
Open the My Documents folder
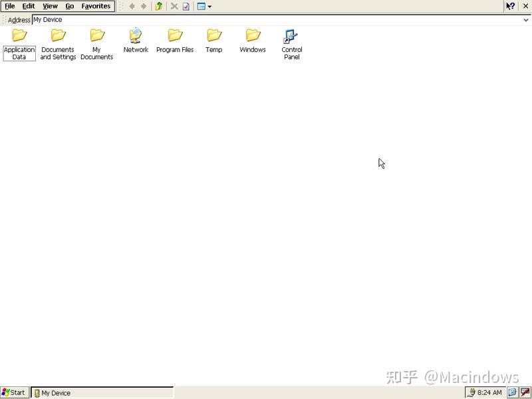coord(96,38)
